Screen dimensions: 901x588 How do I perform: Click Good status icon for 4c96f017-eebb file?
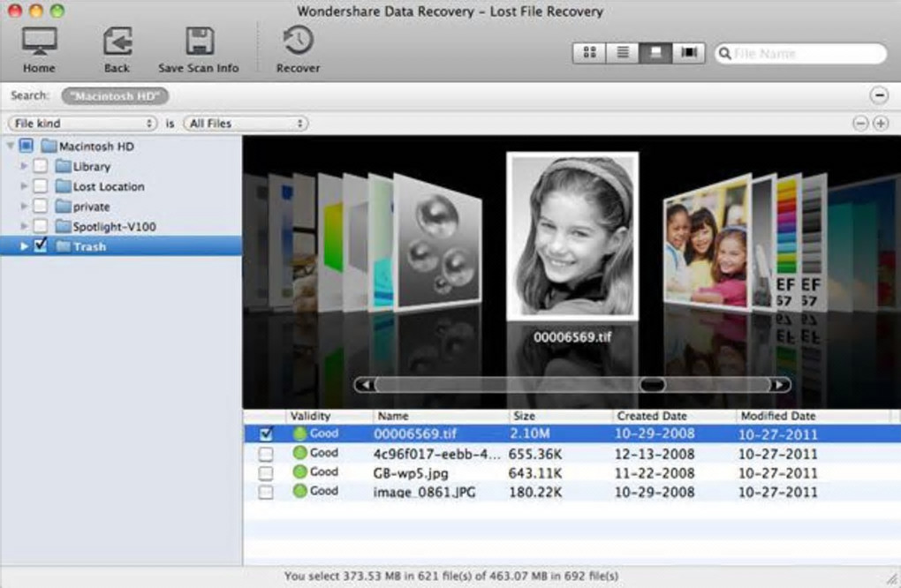click(x=299, y=453)
